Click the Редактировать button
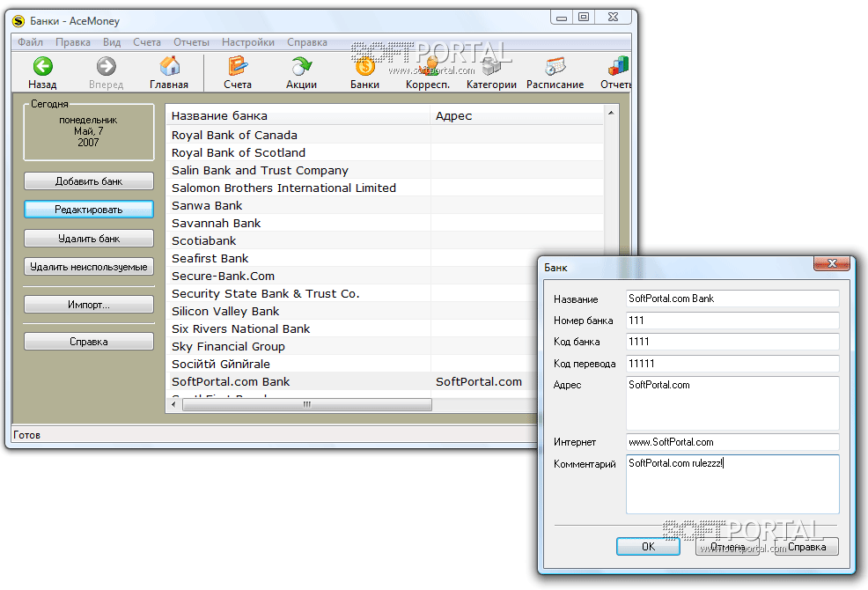 point(89,210)
